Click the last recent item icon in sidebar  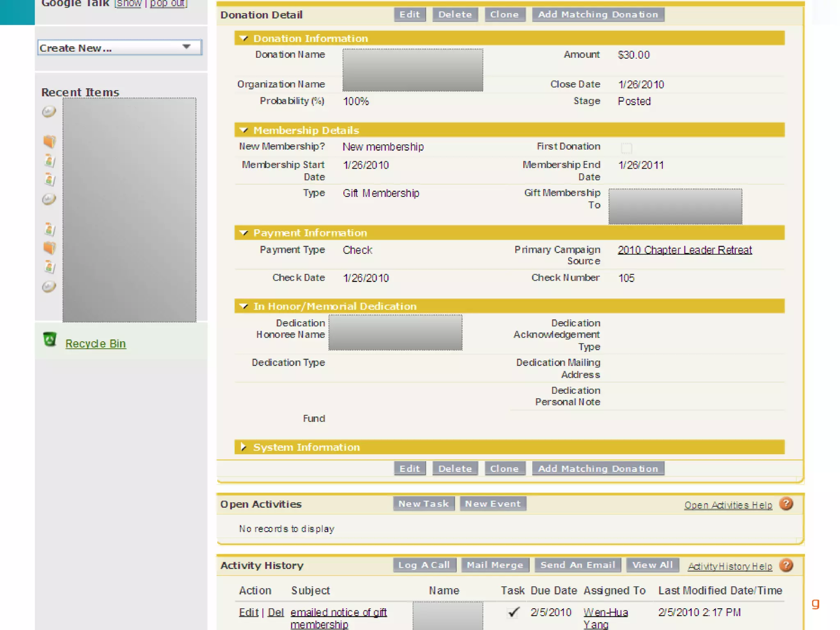point(49,286)
